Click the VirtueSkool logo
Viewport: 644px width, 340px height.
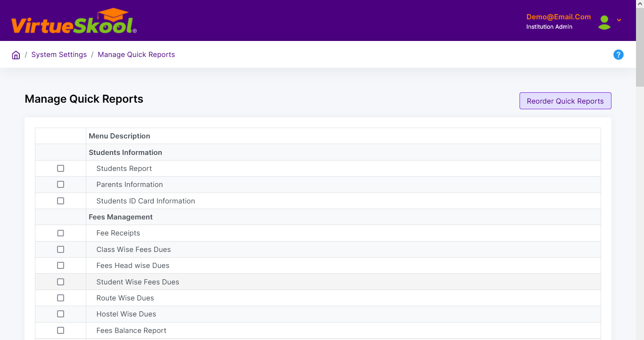[x=74, y=21]
